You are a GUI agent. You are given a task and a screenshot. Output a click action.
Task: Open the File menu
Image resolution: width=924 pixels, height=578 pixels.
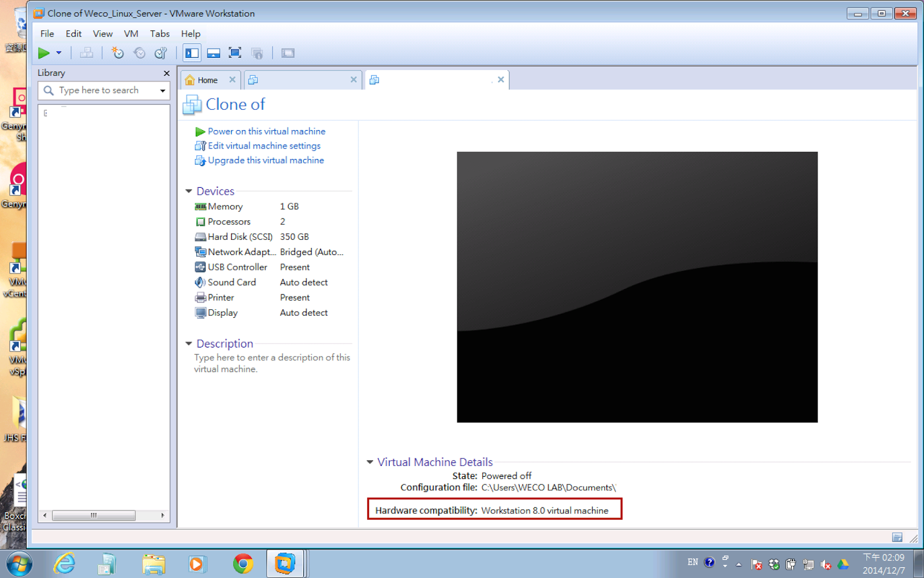[x=47, y=34]
